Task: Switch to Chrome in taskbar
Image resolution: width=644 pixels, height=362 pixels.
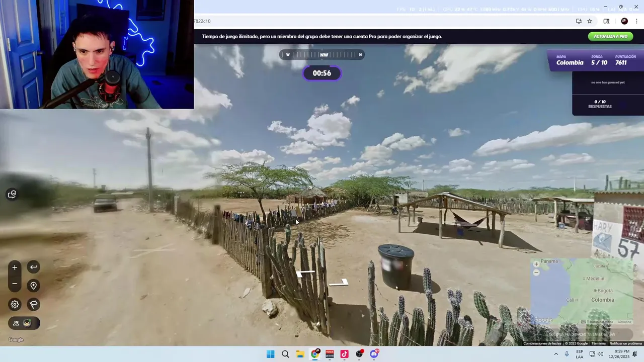Action: (315, 354)
